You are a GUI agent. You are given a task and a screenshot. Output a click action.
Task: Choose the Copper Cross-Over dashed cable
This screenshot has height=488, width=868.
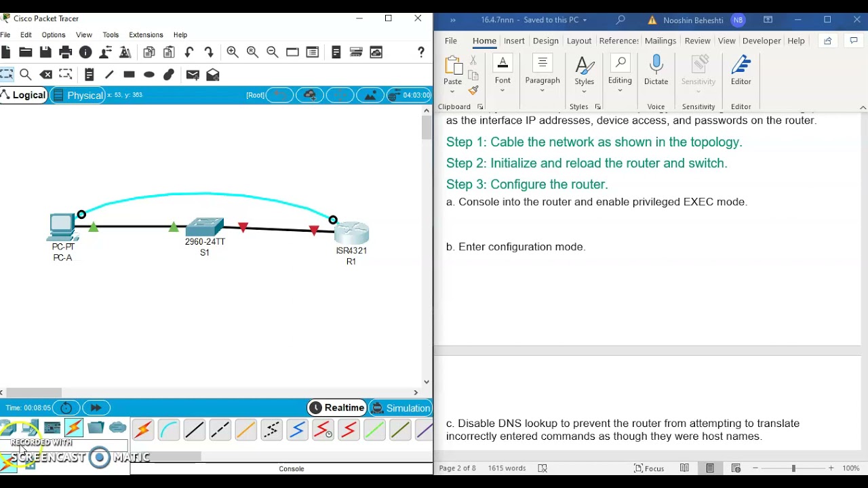coord(220,430)
